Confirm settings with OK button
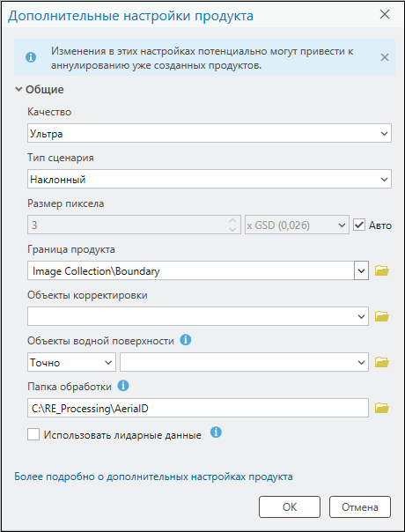Image resolution: width=405 pixels, height=532 pixels. (290, 506)
